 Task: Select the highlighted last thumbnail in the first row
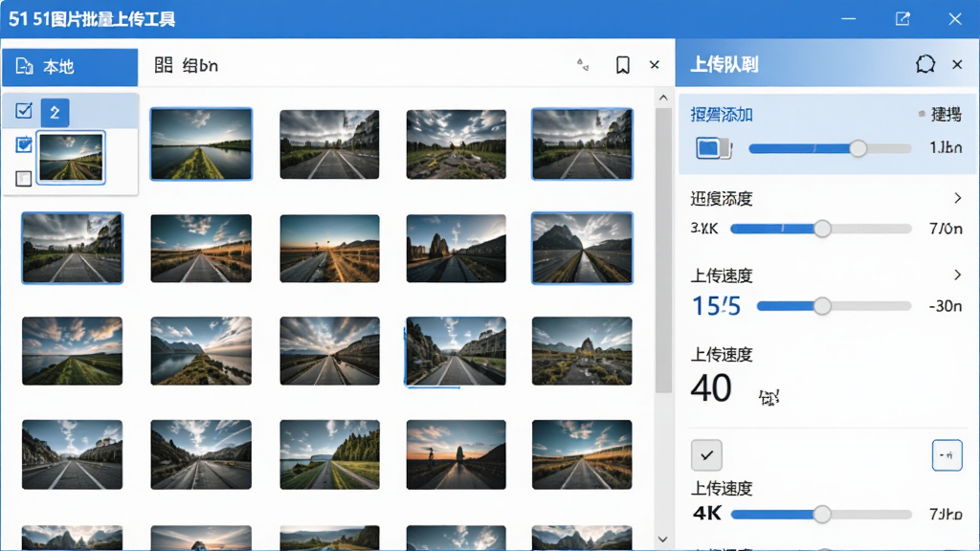(x=582, y=143)
